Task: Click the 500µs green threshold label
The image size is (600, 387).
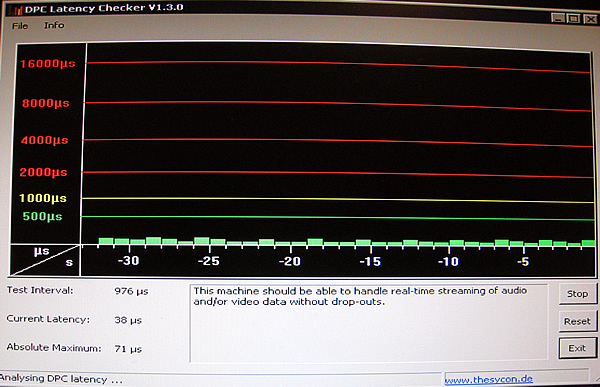Action: (42, 217)
